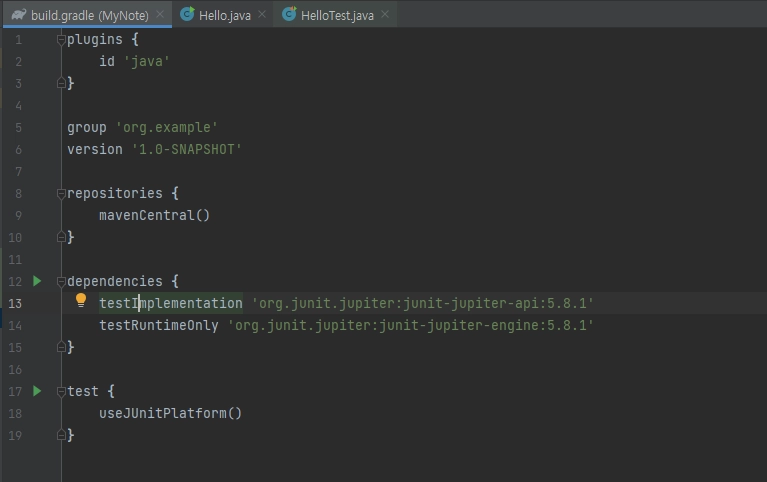The height and width of the screenshot is (482, 767).
Task: Close the build.gradle (MyNote) tab
Action: [x=160, y=15]
